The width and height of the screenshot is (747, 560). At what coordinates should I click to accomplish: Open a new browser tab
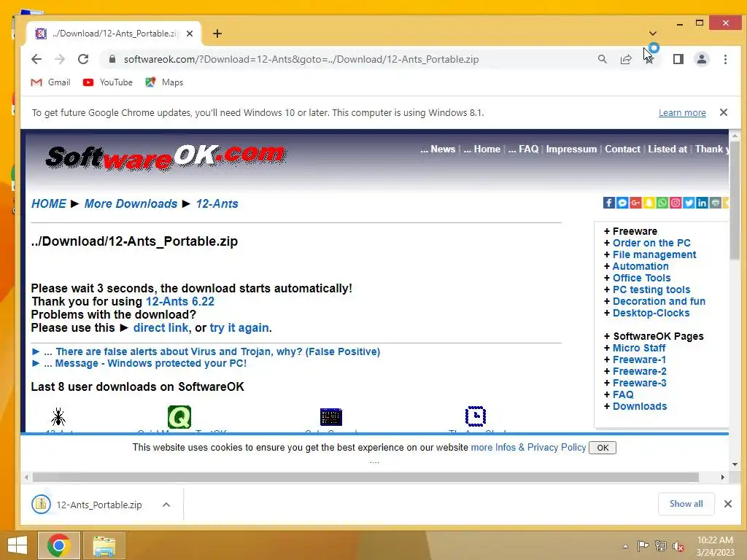(217, 34)
